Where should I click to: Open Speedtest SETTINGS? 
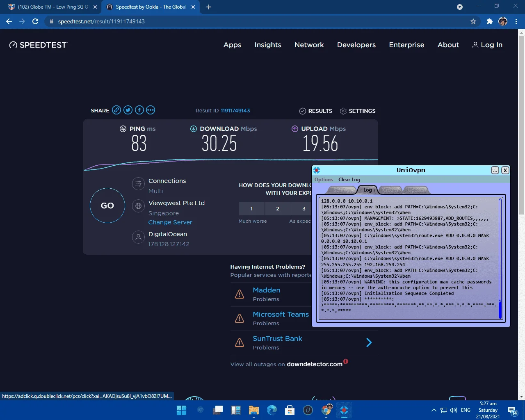click(358, 111)
